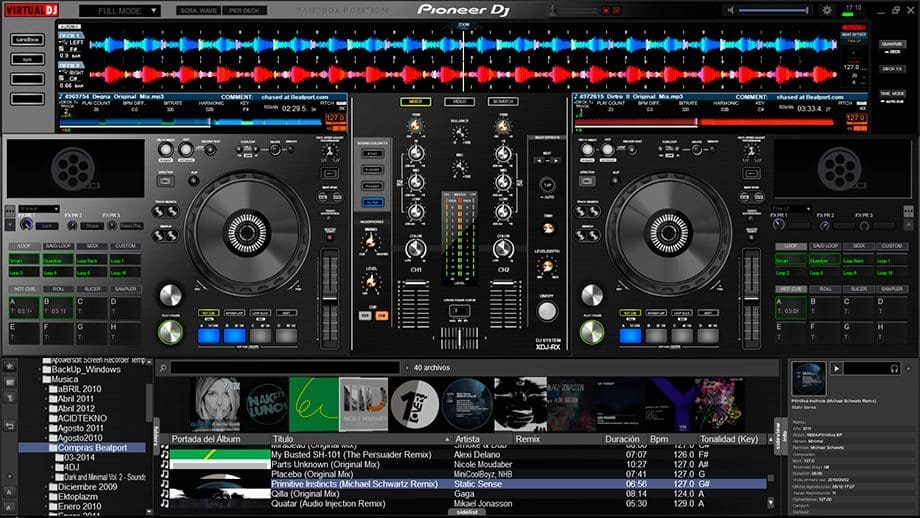
Task: Toggle the grey CH1 headphone cue button
Action: pos(365,316)
